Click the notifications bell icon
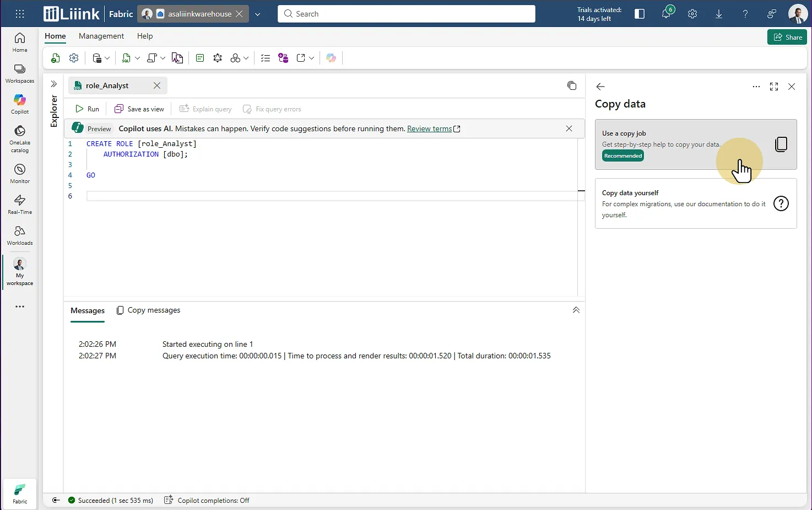812x510 pixels. coord(666,14)
